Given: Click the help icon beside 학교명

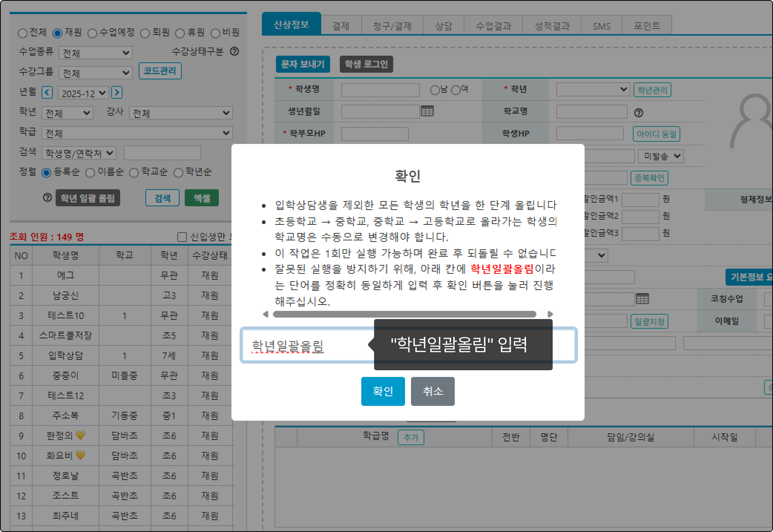Looking at the screenshot, I should coord(638,113).
